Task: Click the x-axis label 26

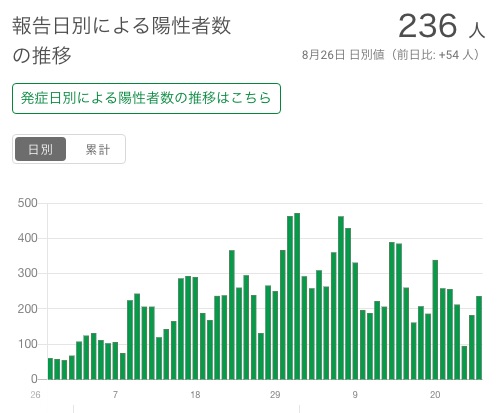Action: point(35,395)
